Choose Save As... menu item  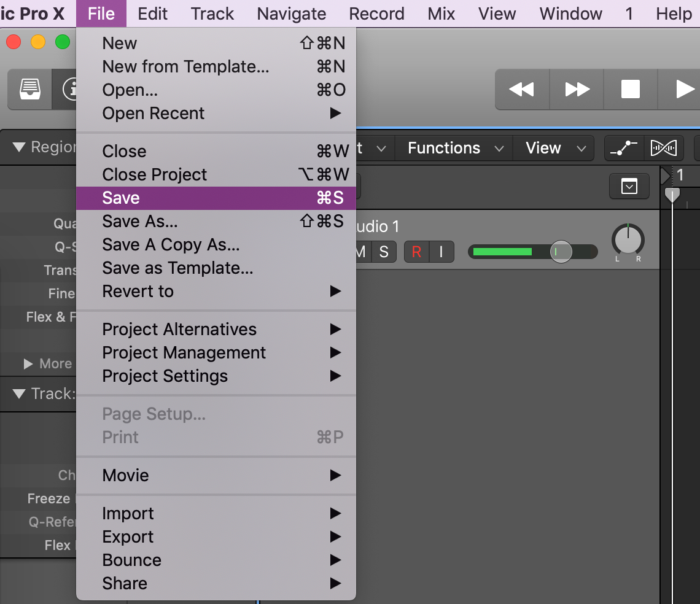tap(216, 222)
